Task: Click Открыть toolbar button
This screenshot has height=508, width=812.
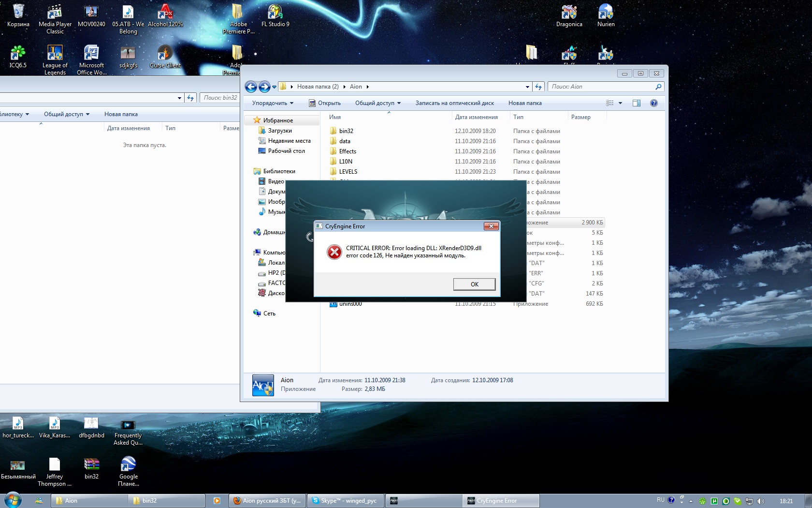Action: [325, 103]
